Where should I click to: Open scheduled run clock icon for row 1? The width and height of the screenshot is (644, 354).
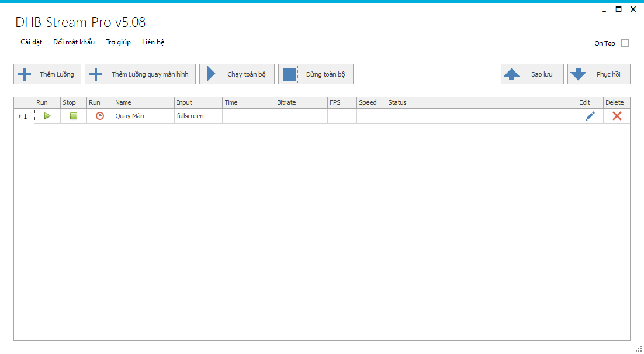[x=100, y=116]
